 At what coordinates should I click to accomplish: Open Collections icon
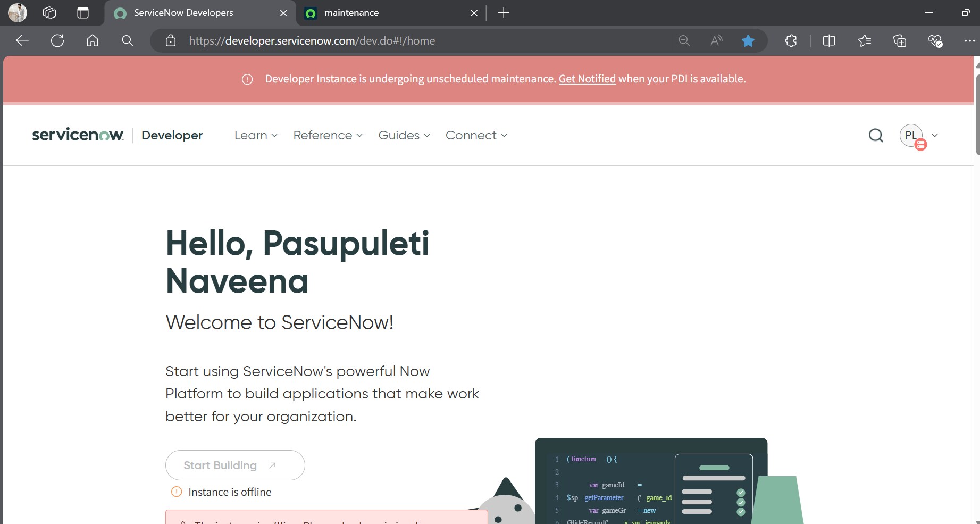point(900,40)
